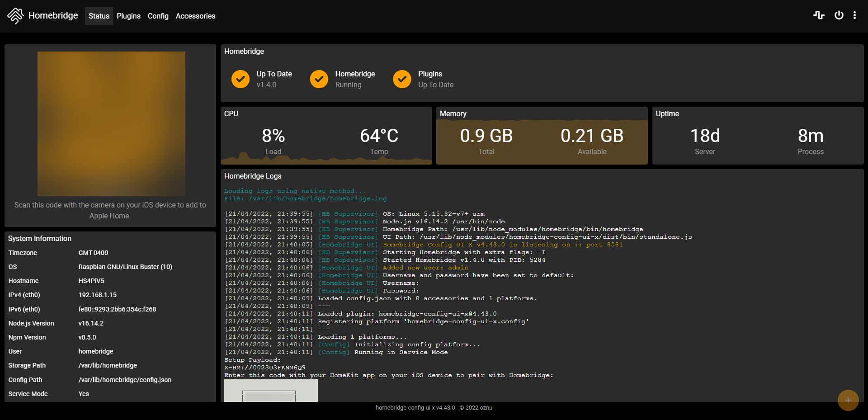Open the Plugins tab
868x420 pixels.
click(128, 16)
